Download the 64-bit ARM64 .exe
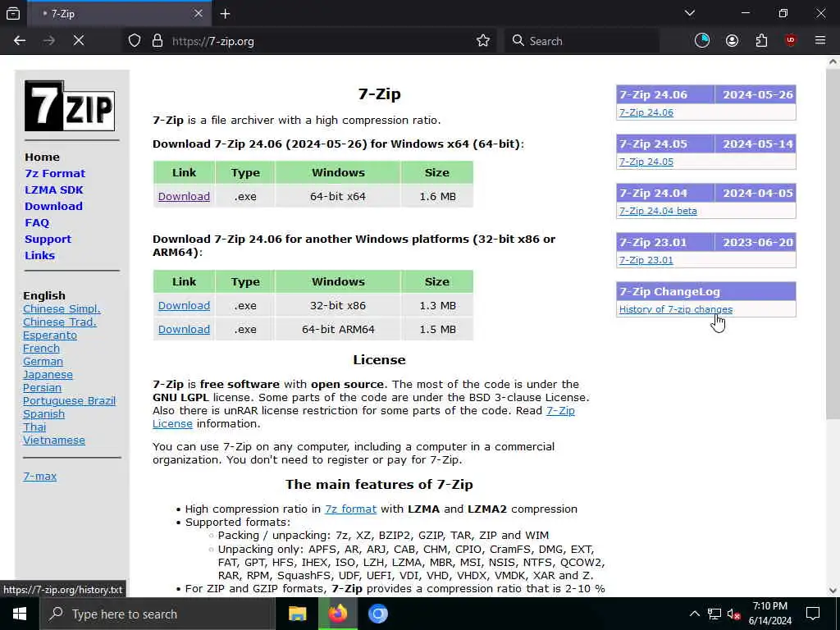The height and width of the screenshot is (630, 840). tap(184, 330)
